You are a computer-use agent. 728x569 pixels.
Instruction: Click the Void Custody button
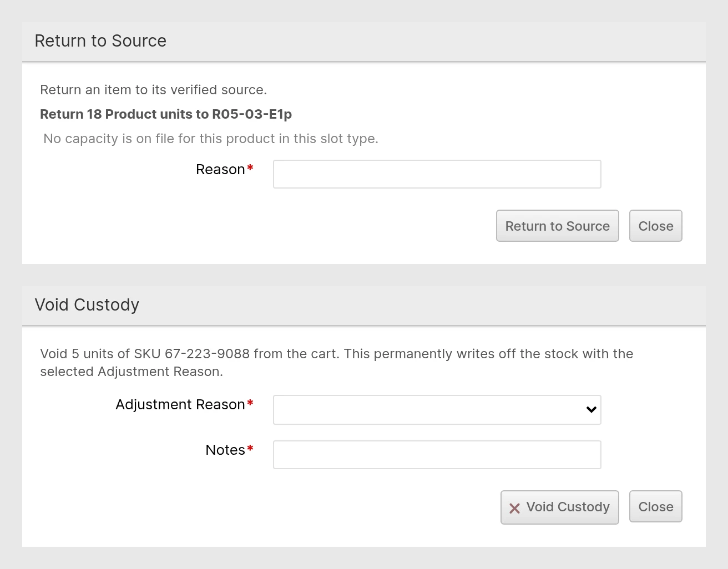[x=559, y=507]
